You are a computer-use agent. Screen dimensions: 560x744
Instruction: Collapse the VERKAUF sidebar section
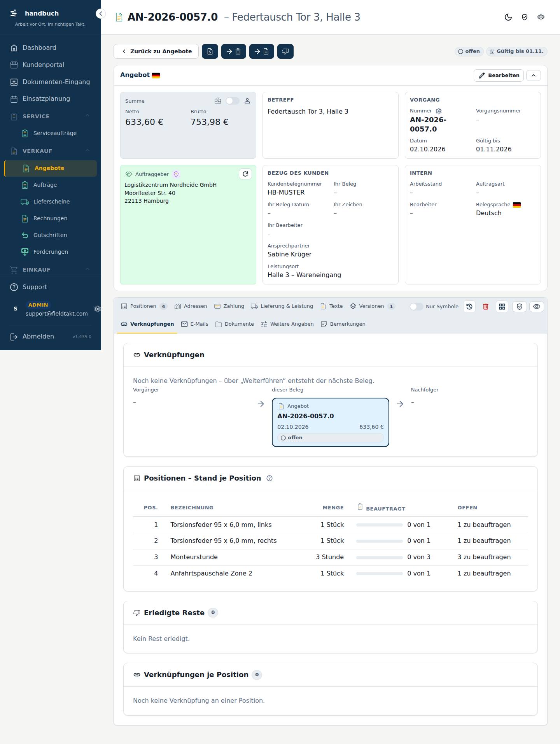87,150
